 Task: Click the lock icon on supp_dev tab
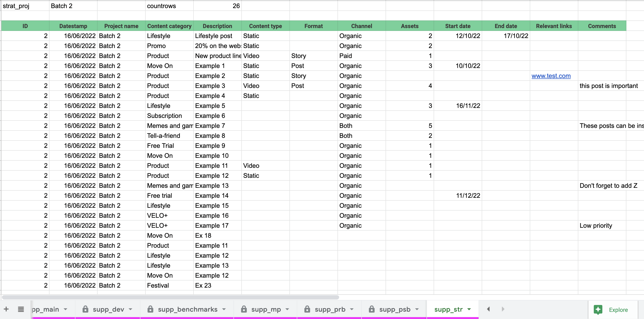coord(85,309)
